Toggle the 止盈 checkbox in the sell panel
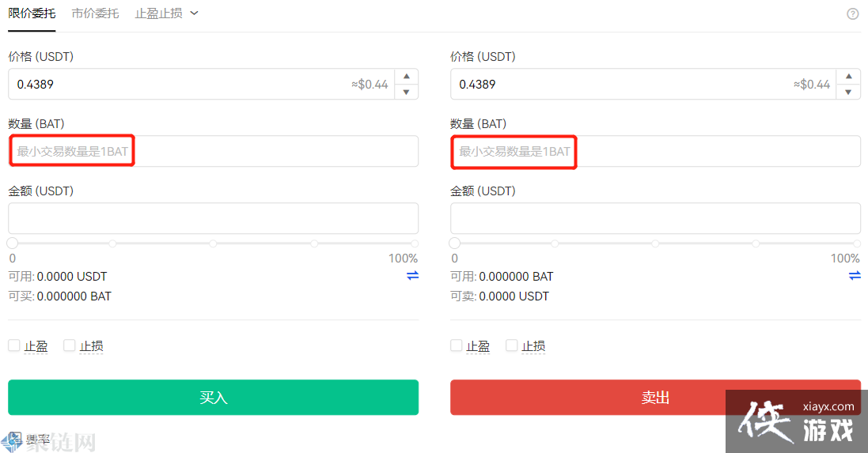868x453 pixels. (x=457, y=345)
